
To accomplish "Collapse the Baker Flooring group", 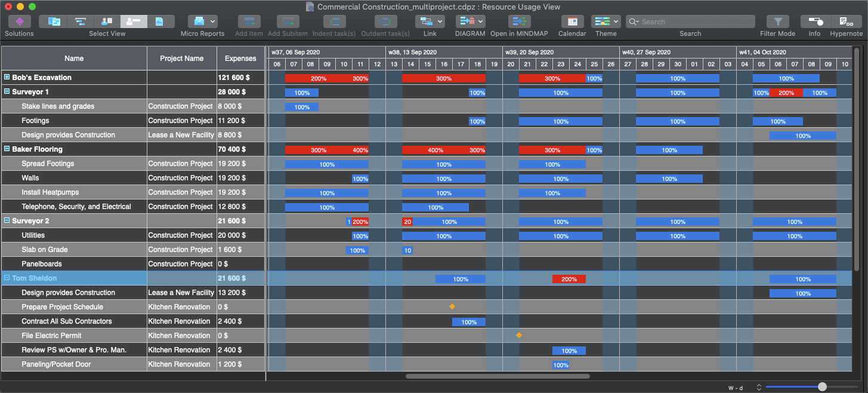I will (7, 149).
